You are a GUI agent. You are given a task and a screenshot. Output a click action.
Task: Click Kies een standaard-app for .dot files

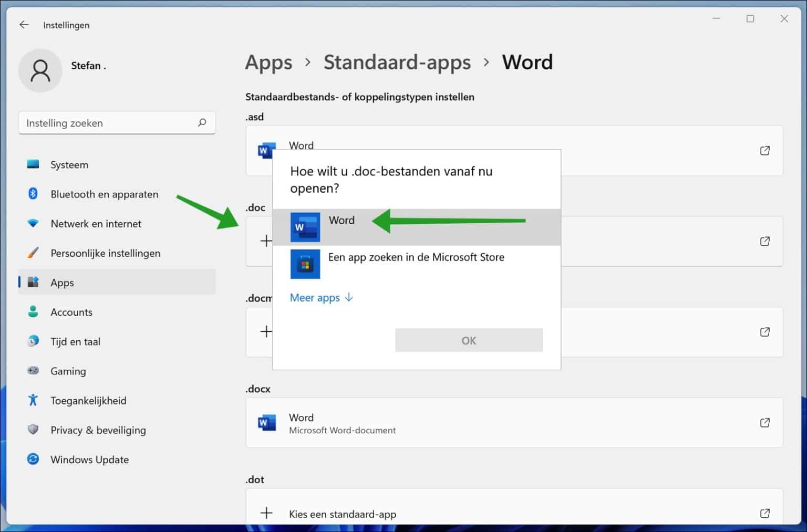pos(343,513)
